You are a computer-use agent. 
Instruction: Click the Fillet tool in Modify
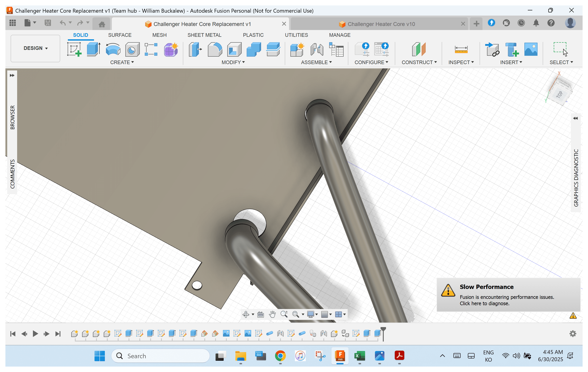click(x=215, y=49)
